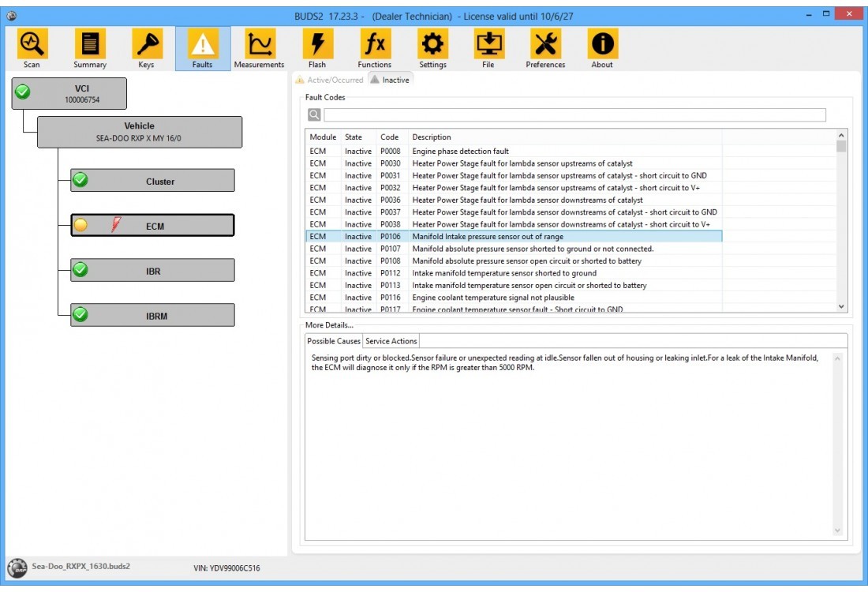This screenshot has width=868, height=592.
Task: Open the Measurements graph icon
Action: (x=259, y=44)
